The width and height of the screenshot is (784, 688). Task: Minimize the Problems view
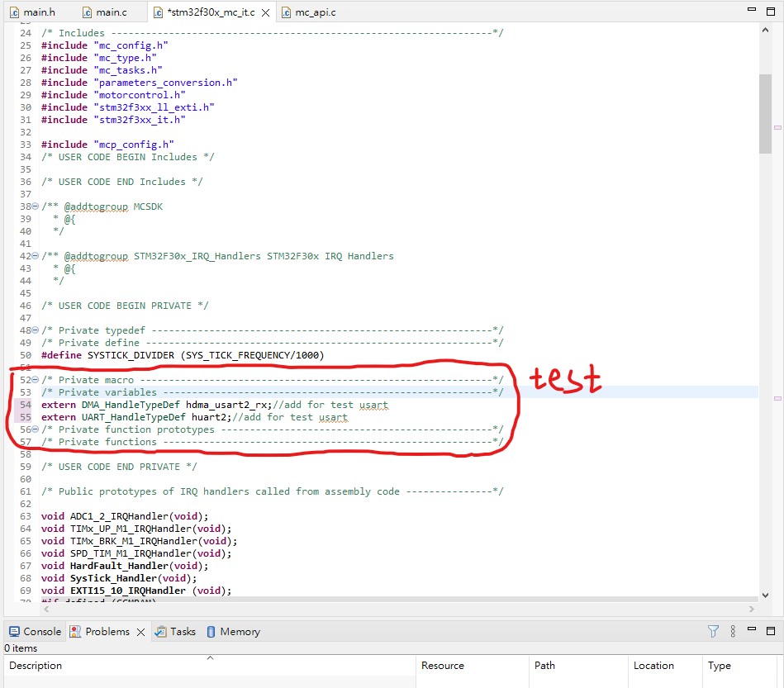pos(750,629)
